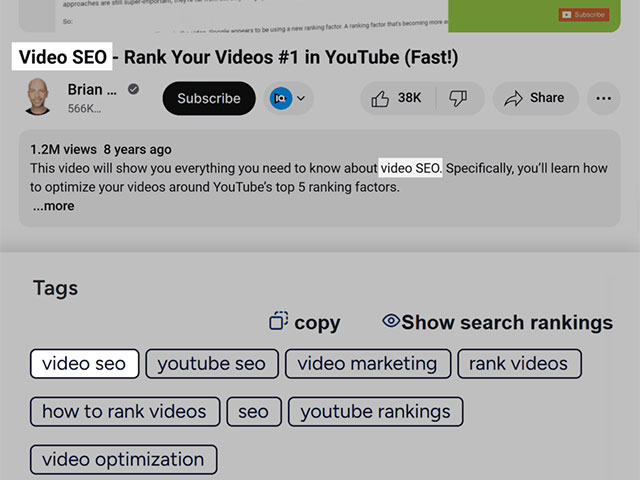Toggle Show search rankings
Image resolution: width=640 pixels, height=480 pixels.
(498, 322)
